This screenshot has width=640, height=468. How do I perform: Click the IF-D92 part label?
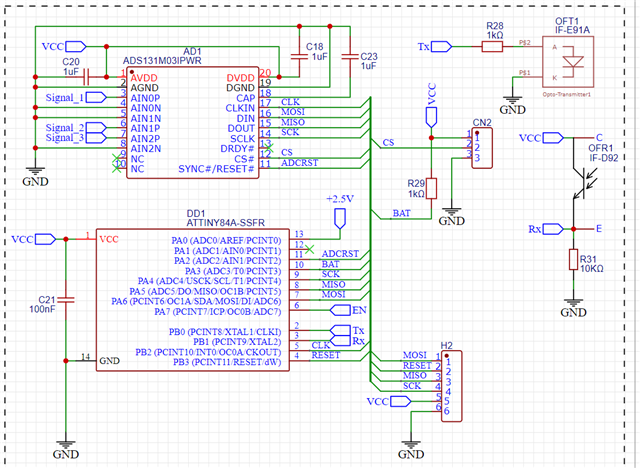tap(603, 158)
